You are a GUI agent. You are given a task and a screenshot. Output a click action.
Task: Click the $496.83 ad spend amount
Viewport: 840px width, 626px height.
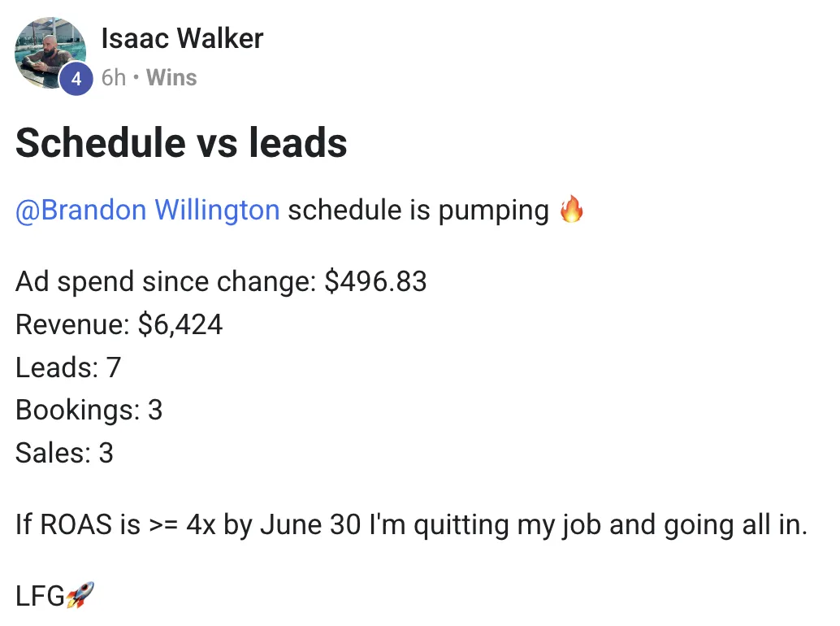click(x=375, y=281)
